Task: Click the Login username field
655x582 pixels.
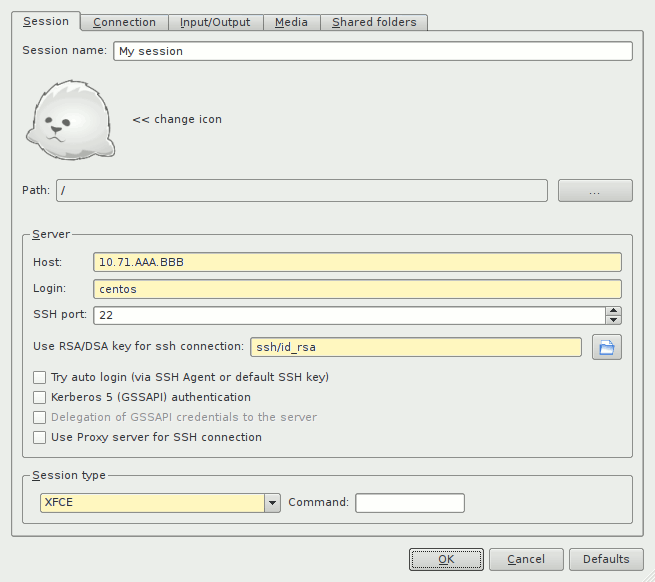Action: point(357,289)
